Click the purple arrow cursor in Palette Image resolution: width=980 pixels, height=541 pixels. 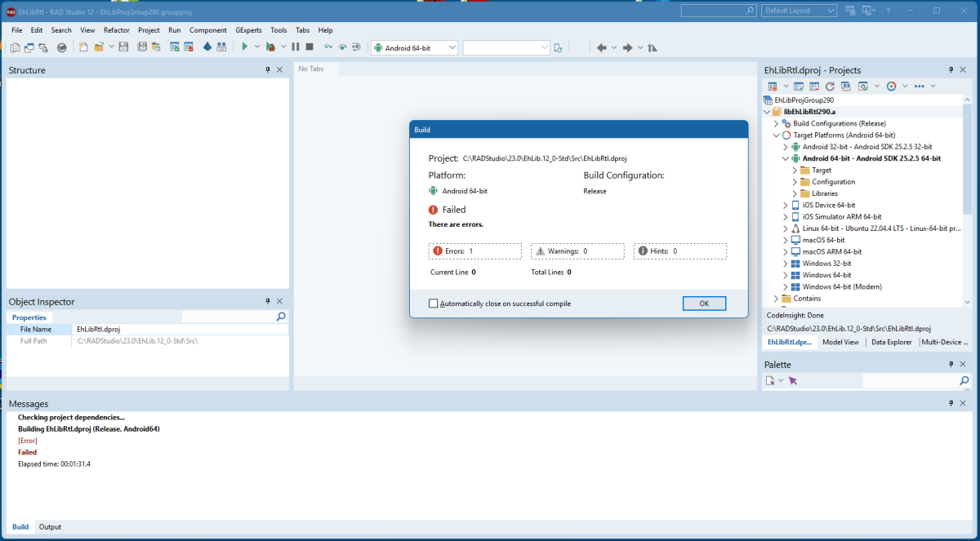(x=793, y=381)
